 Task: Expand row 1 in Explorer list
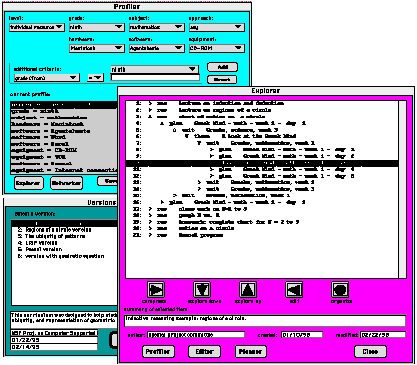pyautogui.click(x=150, y=103)
